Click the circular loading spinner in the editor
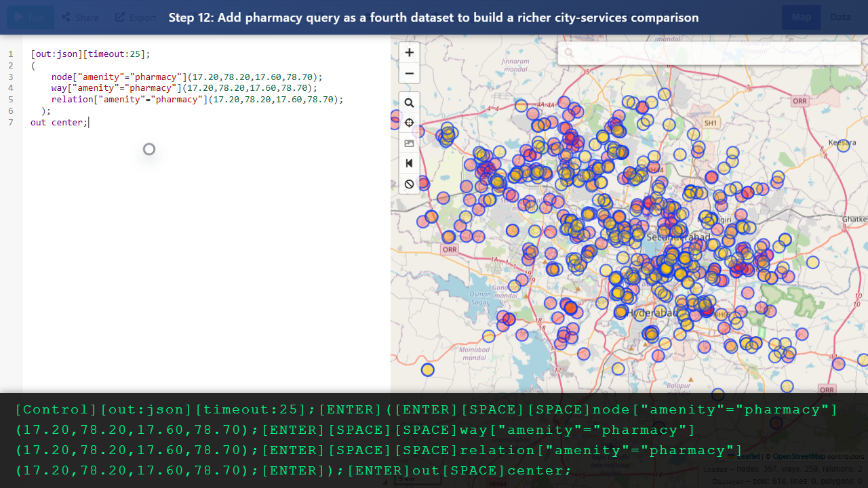The width and height of the screenshot is (868, 488). pos(149,148)
